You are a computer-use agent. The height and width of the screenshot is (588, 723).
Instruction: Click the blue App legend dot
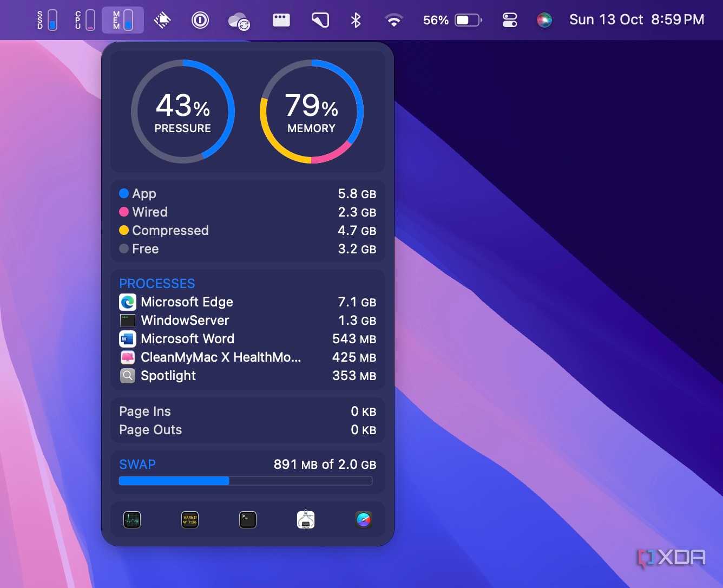124,193
